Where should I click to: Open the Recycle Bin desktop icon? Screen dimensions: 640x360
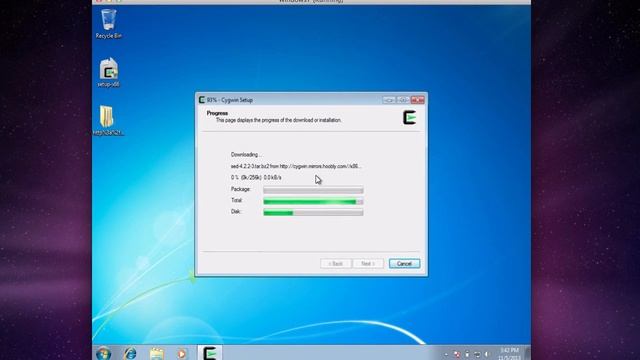point(109,24)
